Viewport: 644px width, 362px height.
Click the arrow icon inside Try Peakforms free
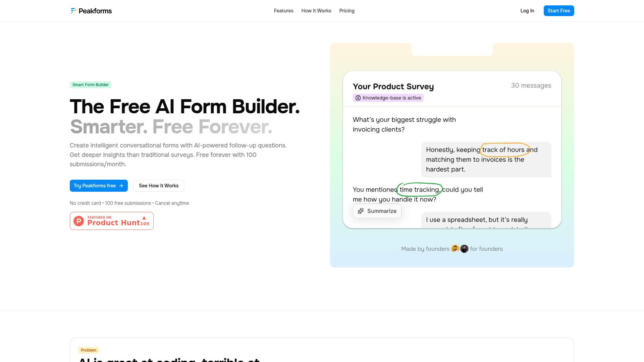120,186
